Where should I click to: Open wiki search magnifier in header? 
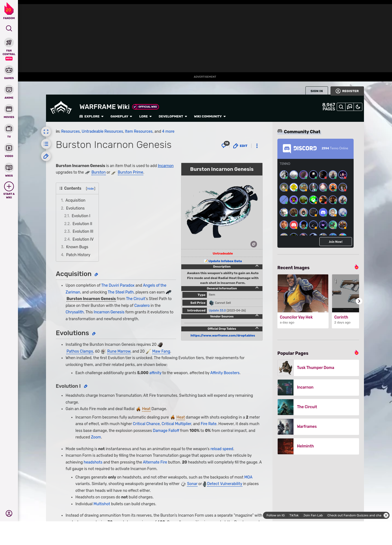point(341,107)
